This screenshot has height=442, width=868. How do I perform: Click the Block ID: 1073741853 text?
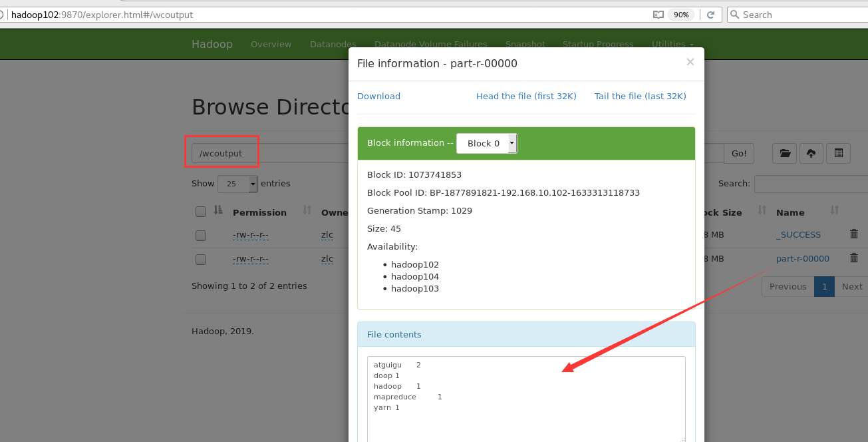tap(414, 174)
